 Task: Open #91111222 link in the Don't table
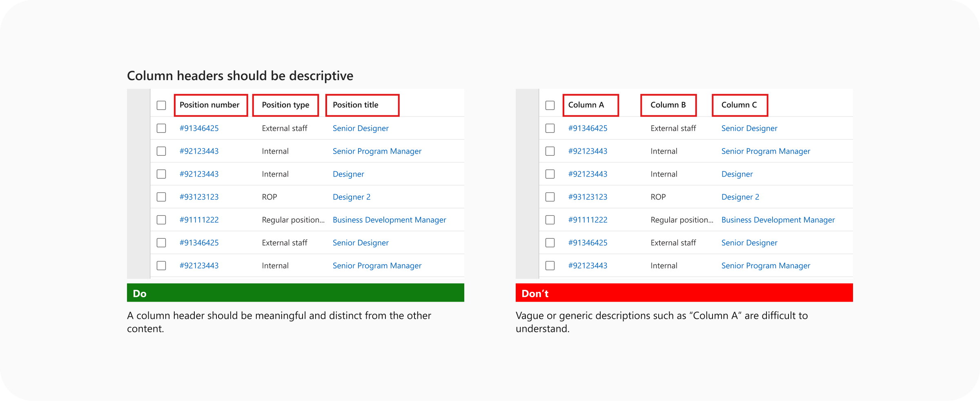(588, 220)
